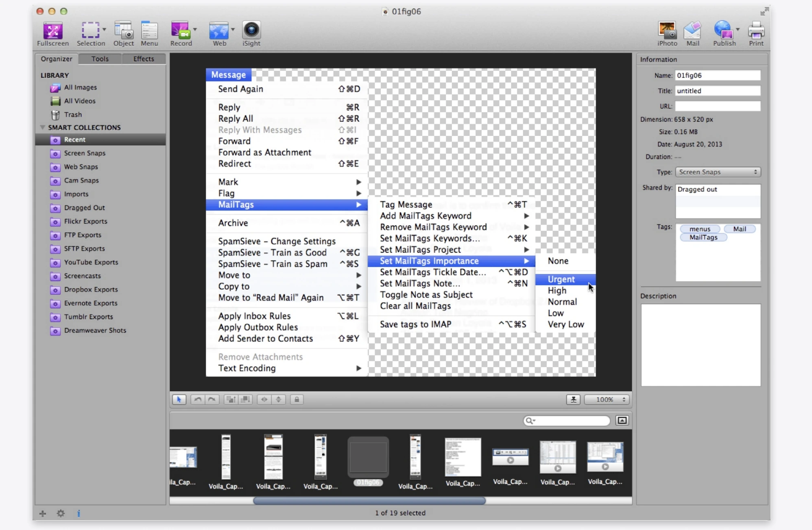This screenshot has width=812, height=530.
Task: Open the search field options magnifier
Action: pos(530,420)
